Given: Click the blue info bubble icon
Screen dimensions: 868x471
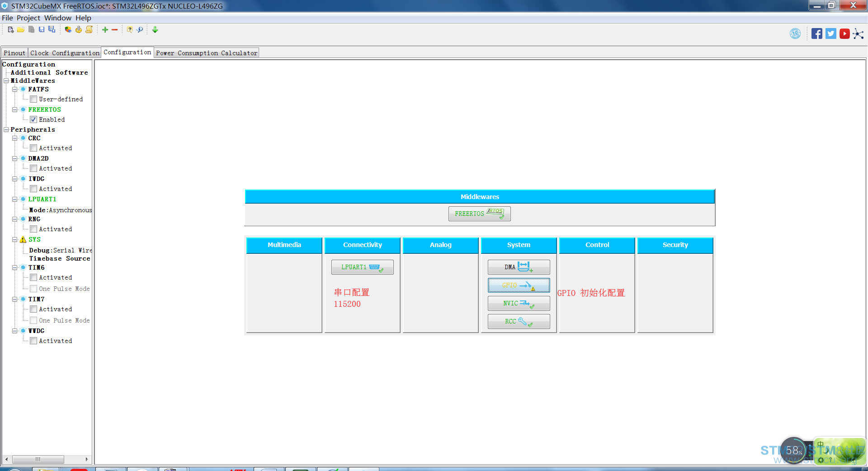Looking at the screenshot, I should pyautogui.click(x=140, y=30).
